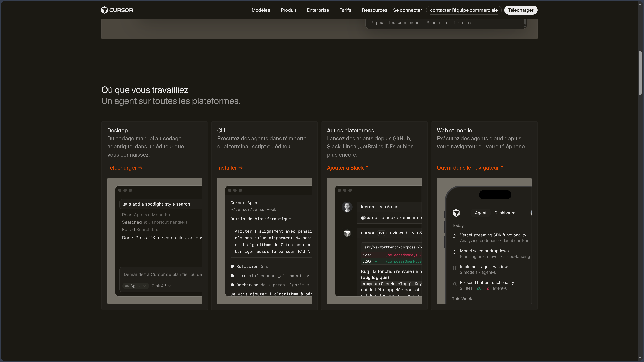Click the scrollbar down arrow

[x=640, y=358]
